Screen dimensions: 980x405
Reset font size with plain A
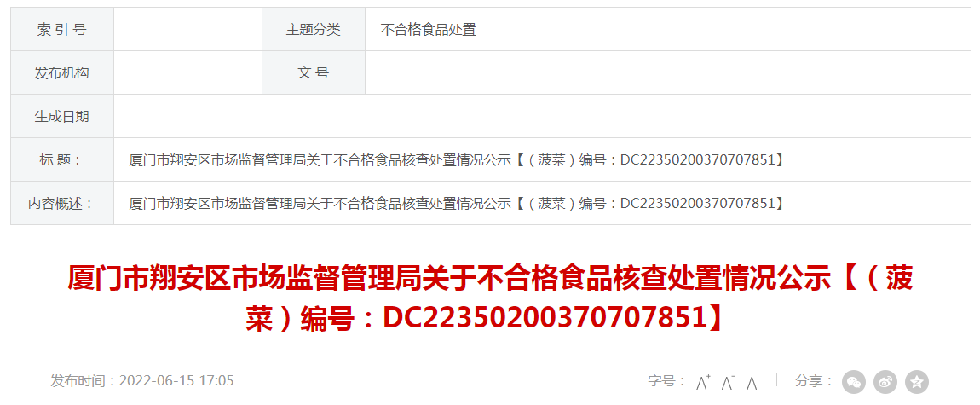(752, 383)
